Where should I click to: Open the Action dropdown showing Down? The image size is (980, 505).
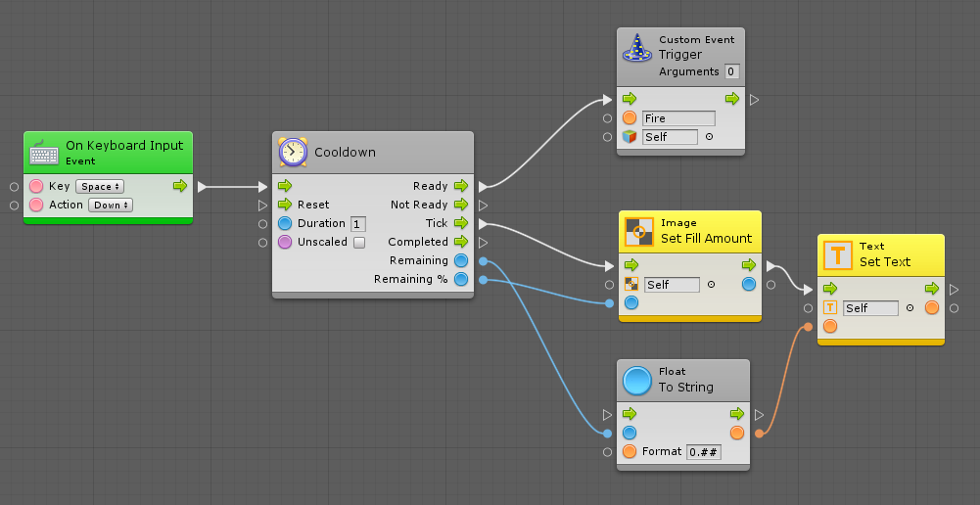pos(110,206)
